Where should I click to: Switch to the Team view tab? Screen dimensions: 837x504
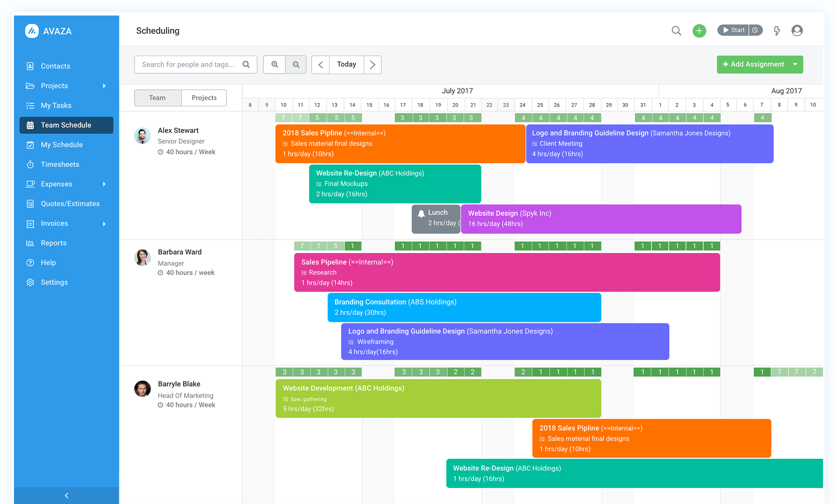(157, 97)
